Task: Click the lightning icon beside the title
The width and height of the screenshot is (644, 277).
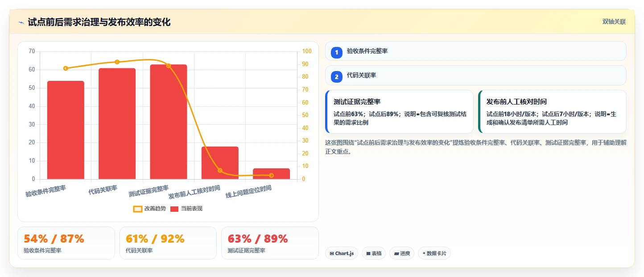Action: (x=21, y=22)
